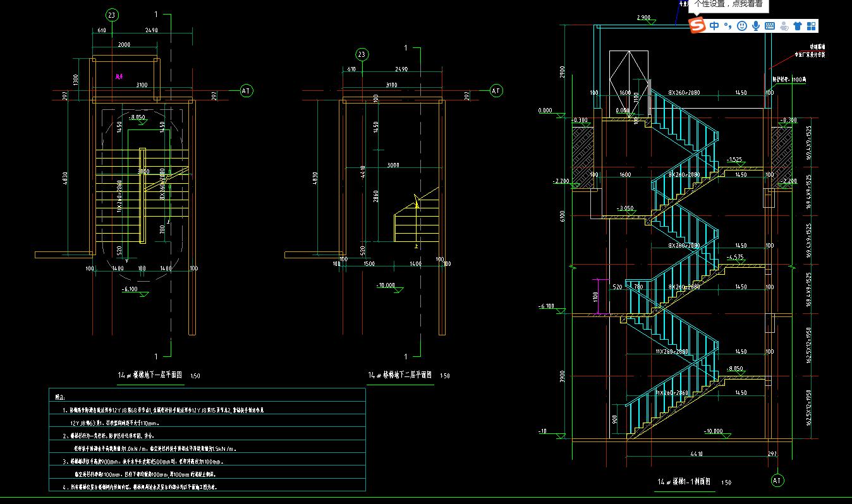Click the AT axis bubble below the section
Image resolution: width=852 pixels, height=504 pixels.
click(x=777, y=481)
